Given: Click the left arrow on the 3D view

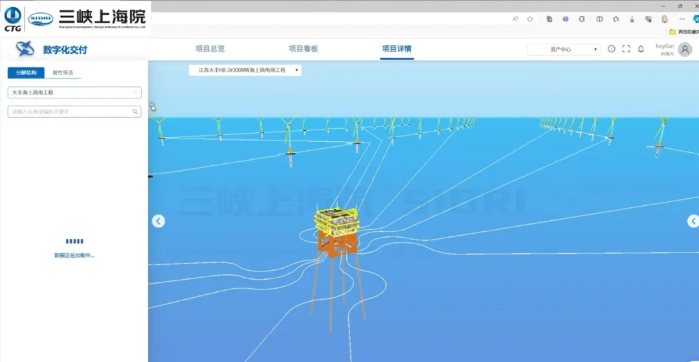Looking at the screenshot, I should (x=158, y=221).
